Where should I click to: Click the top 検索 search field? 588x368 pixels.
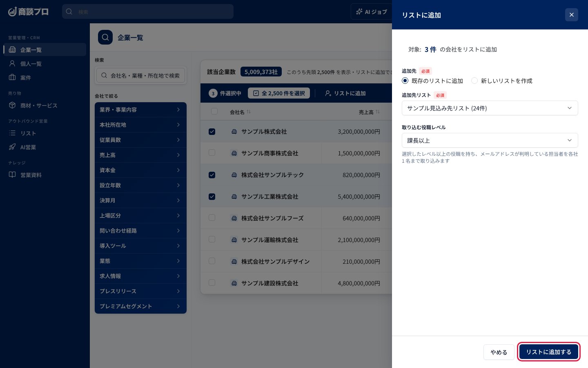[x=148, y=11]
